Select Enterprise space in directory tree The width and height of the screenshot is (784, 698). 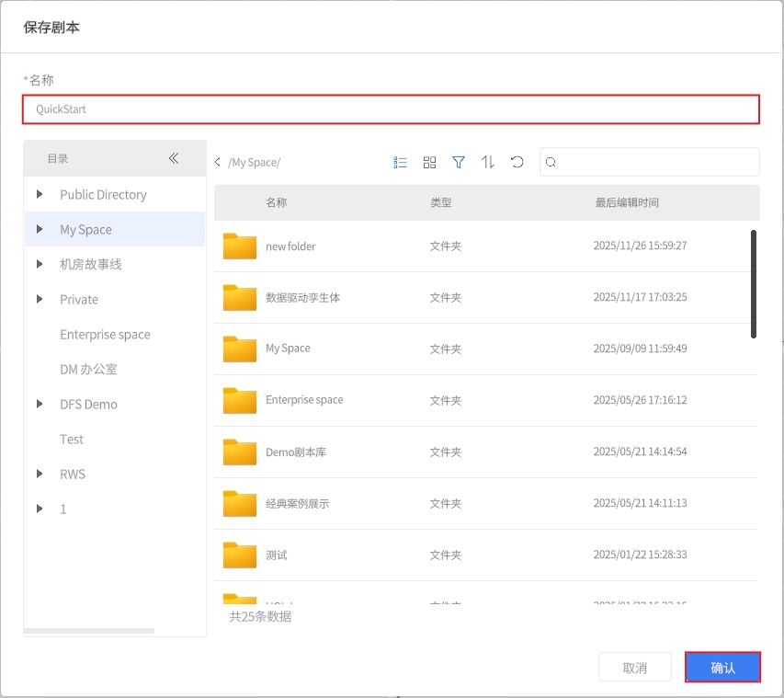point(105,335)
